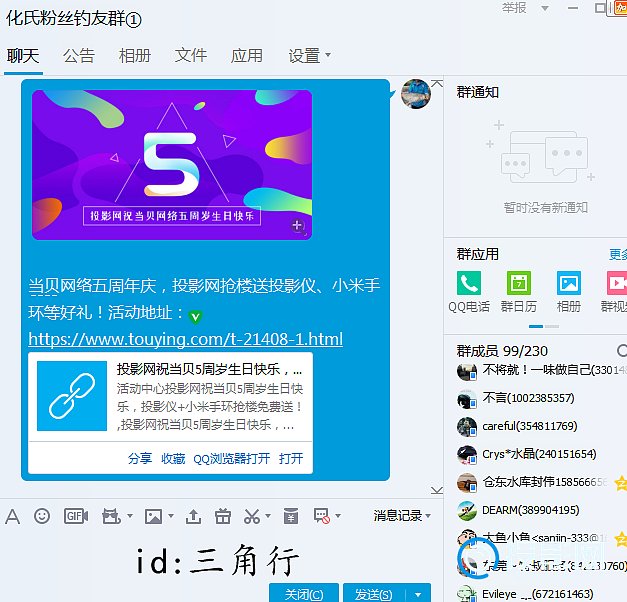This screenshot has height=602, width=627.
Task: Click the 举报 report button
Action: [x=514, y=8]
